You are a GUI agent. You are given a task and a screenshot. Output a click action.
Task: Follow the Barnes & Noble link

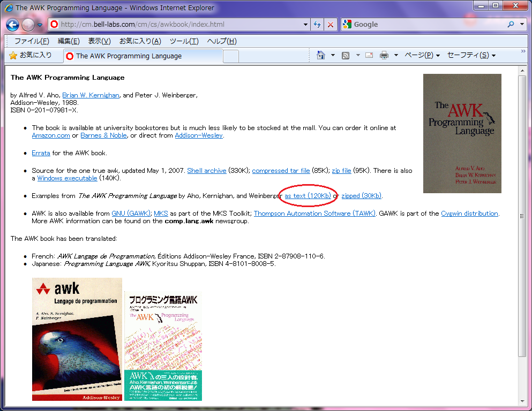tap(103, 135)
